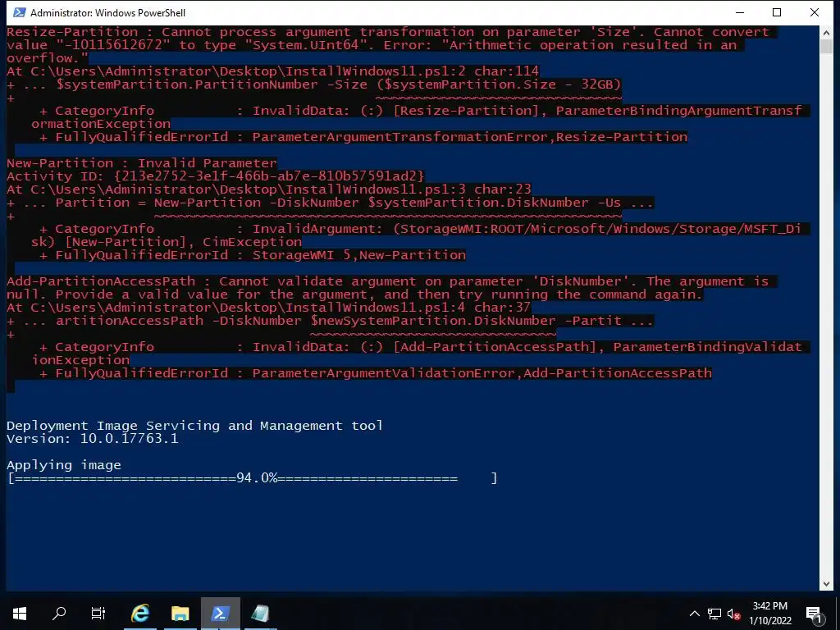Click 'StorageWMI 5,New-Partition' error ID
The image size is (840, 630).
click(359, 255)
